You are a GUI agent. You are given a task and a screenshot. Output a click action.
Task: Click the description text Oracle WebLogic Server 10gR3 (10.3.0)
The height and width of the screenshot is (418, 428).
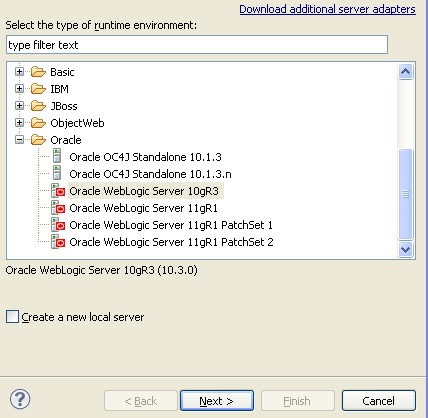pos(102,270)
